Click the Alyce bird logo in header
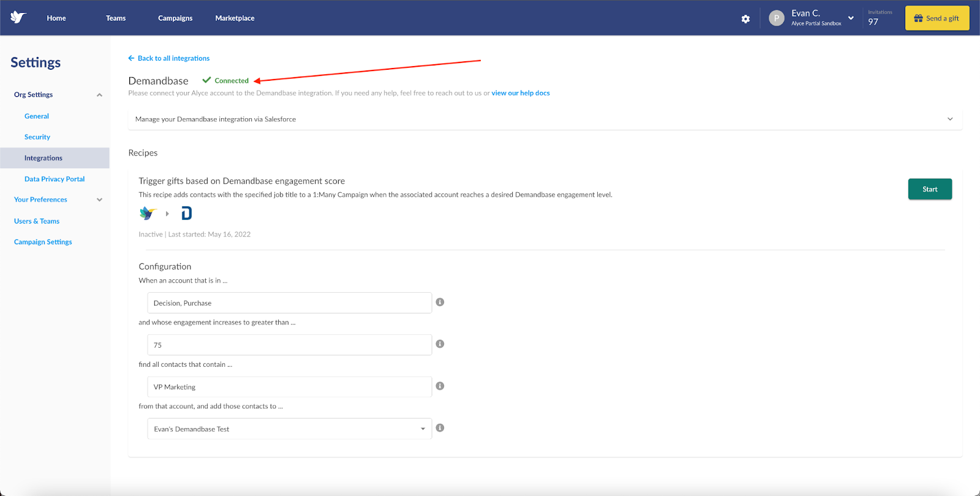Viewport: 980px width, 496px height. (18, 17)
